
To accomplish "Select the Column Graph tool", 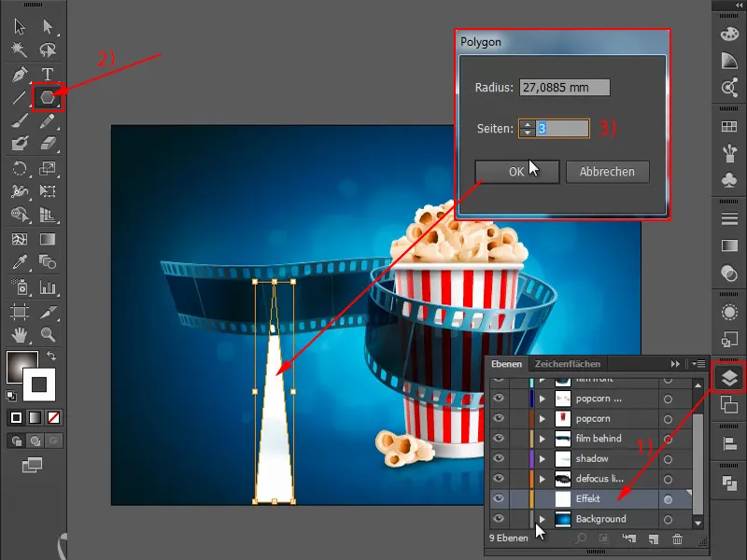I will pyautogui.click(x=48, y=287).
